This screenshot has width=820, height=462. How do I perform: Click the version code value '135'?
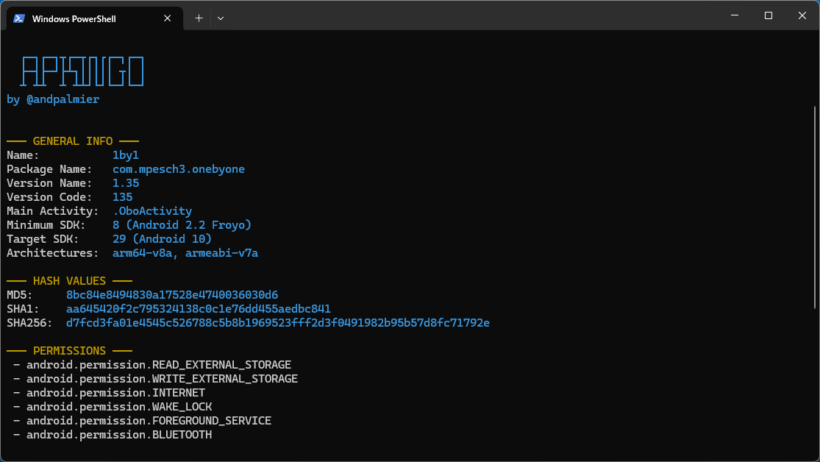point(122,197)
